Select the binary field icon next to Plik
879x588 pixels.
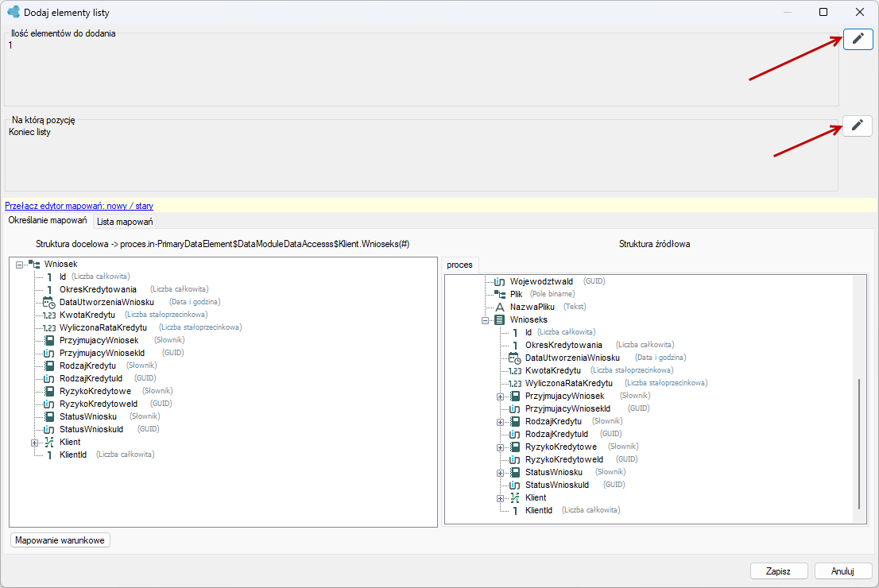(x=499, y=294)
